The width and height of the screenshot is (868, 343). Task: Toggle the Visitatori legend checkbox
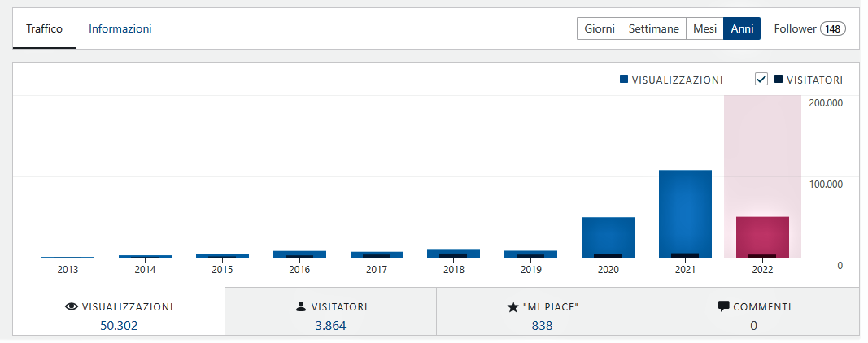761,80
